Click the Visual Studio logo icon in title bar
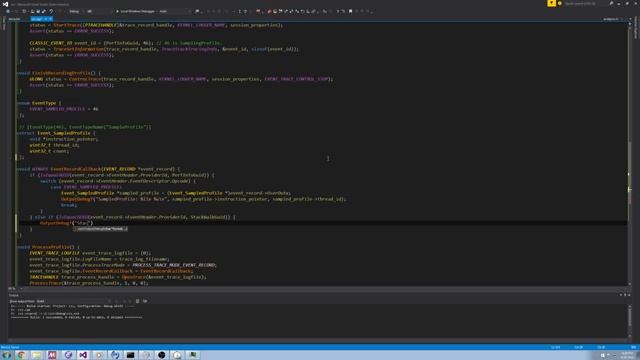640x360 pixels. click(x=5, y=4)
